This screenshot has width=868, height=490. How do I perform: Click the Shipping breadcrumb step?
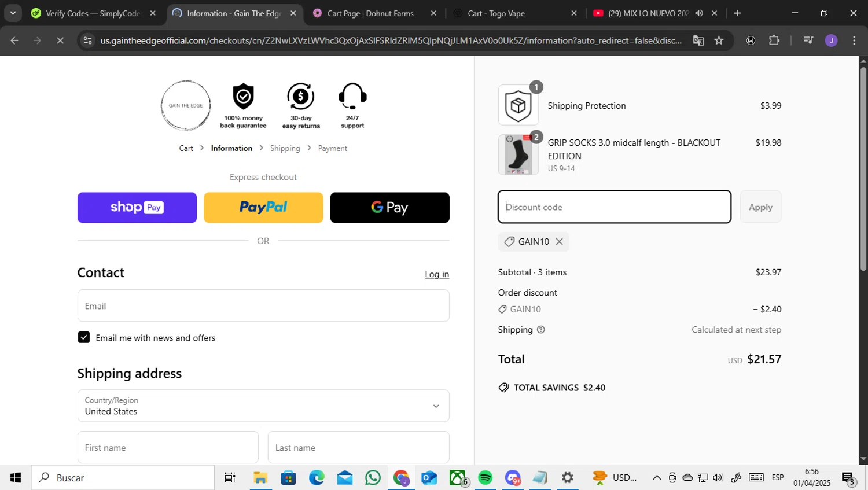pos(285,148)
